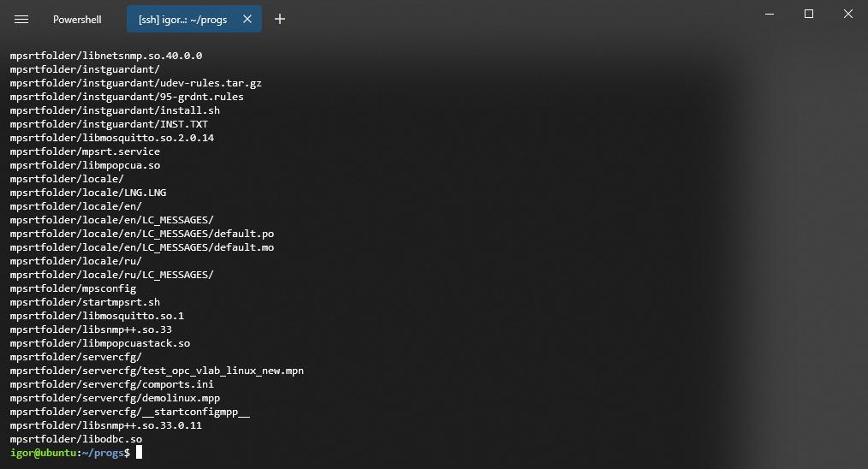Click the locale/LNG.LNG line
868x469 pixels.
[x=88, y=193]
